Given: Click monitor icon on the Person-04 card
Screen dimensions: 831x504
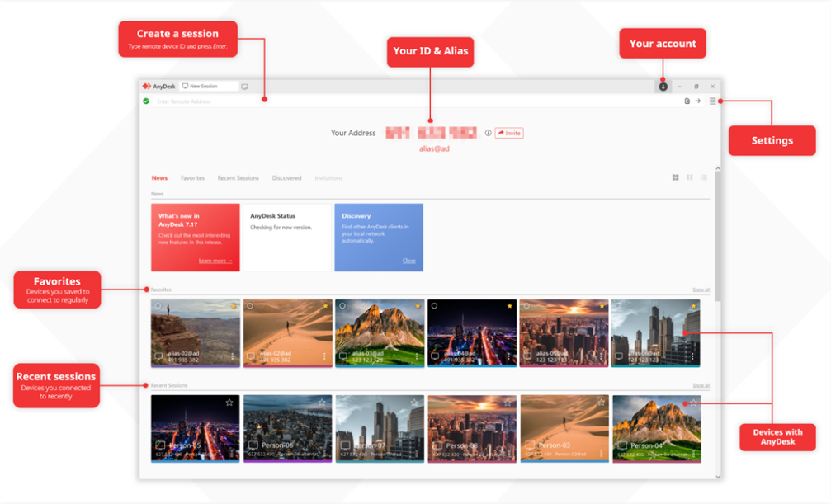Looking at the screenshot, I should [621, 445].
